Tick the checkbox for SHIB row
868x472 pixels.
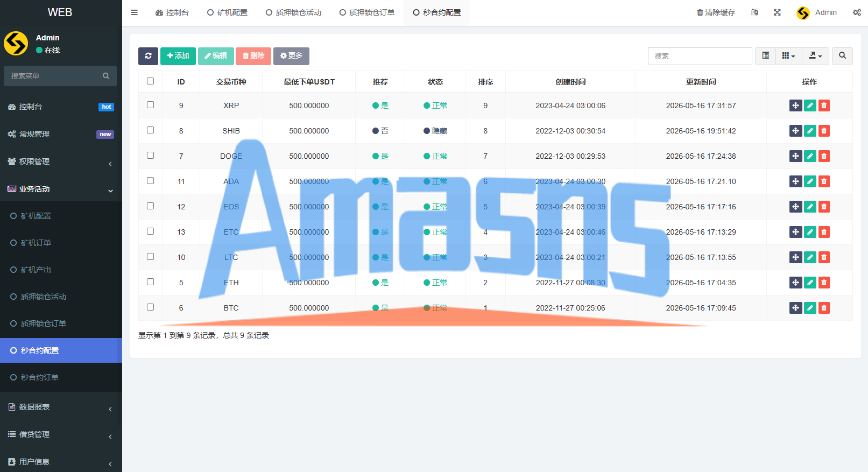(150, 130)
